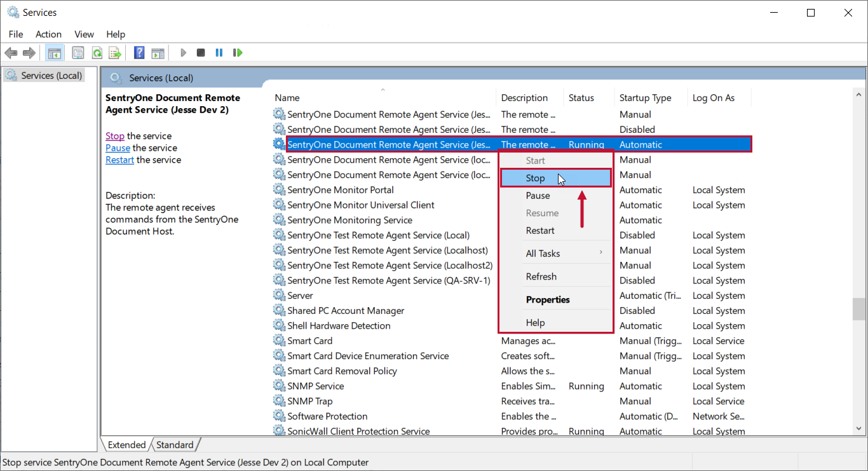Choose Refresh in the context menu
Image resolution: width=868 pixels, height=471 pixels.
tap(555, 276)
